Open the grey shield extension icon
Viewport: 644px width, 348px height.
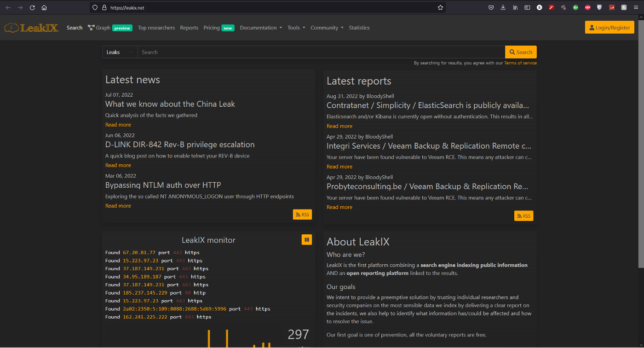(599, 7)
